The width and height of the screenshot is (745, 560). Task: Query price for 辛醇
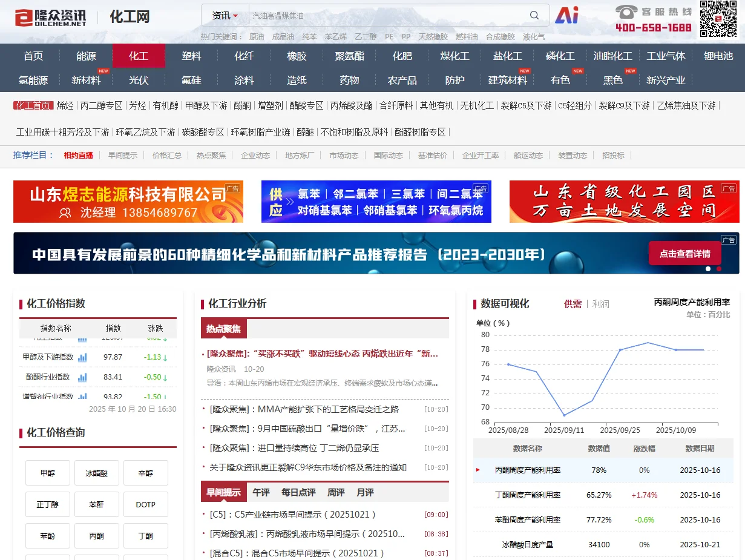(146, 473)
